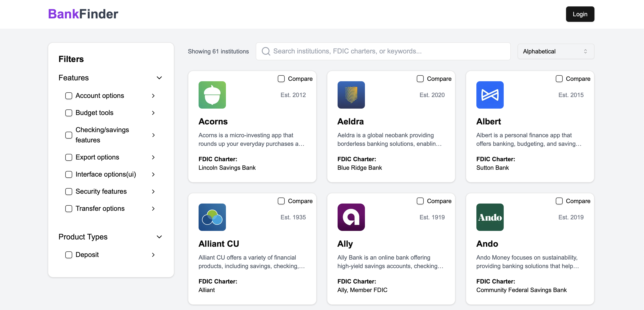Screen dimensions: 644x310
Task: Check the Account options filter checkbox
Action: [x=69, y=96]
